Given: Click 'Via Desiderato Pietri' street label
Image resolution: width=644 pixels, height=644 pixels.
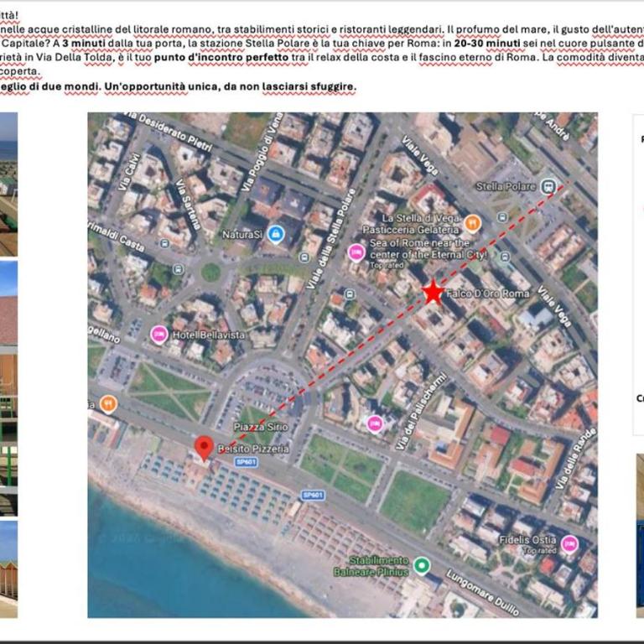Looking at the screenshot, I should [x=169, y=131].
